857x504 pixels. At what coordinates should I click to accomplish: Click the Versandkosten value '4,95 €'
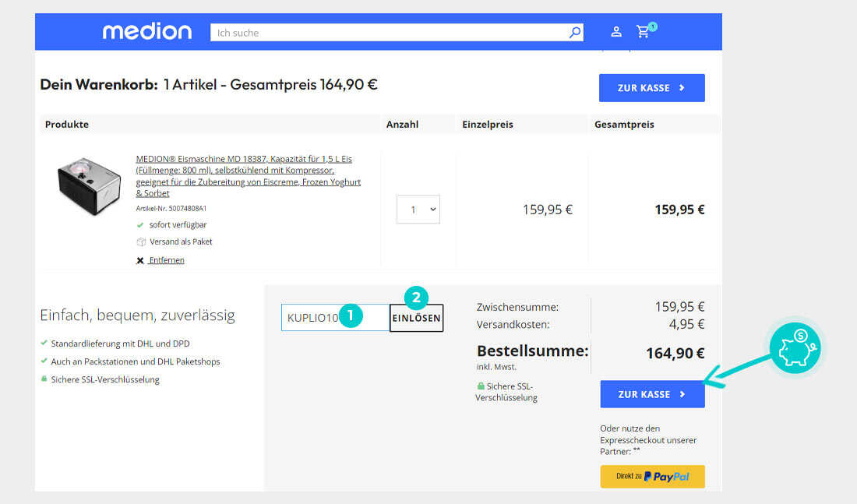[x=686, y=324]
